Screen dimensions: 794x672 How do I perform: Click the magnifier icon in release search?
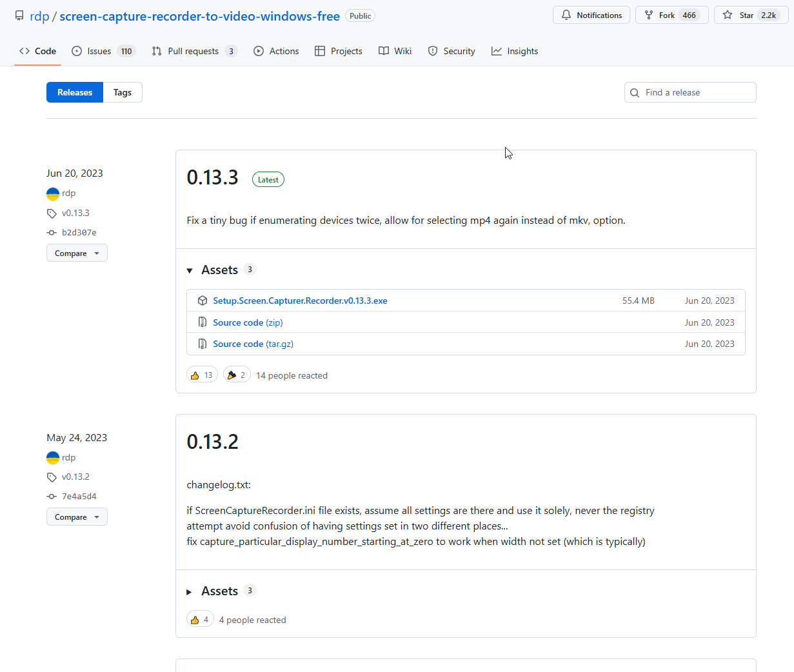[x=635, y=92]
